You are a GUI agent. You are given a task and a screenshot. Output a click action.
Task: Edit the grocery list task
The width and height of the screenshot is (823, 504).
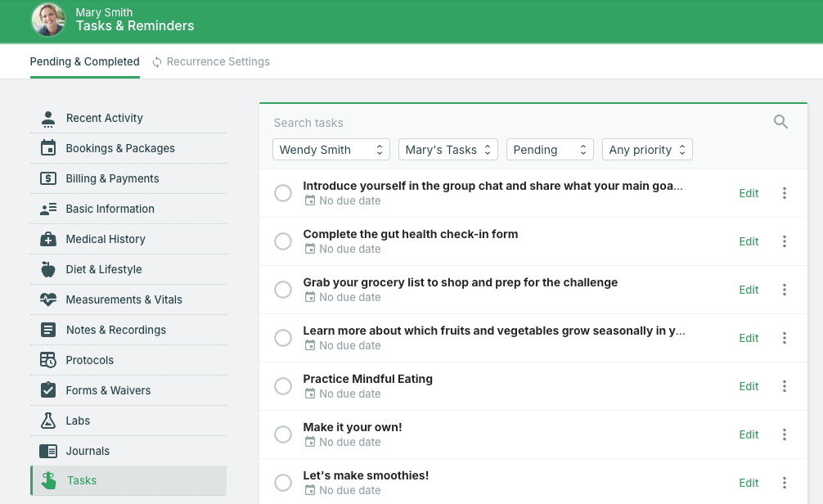749,290
